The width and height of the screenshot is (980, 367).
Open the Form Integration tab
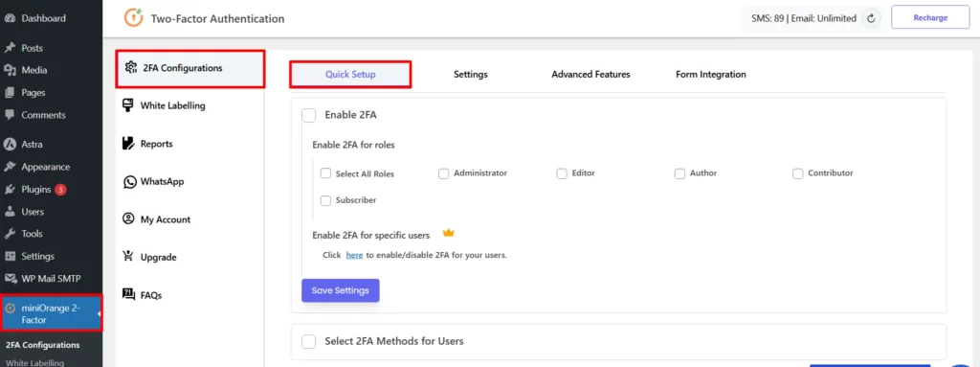click(711, 74)
